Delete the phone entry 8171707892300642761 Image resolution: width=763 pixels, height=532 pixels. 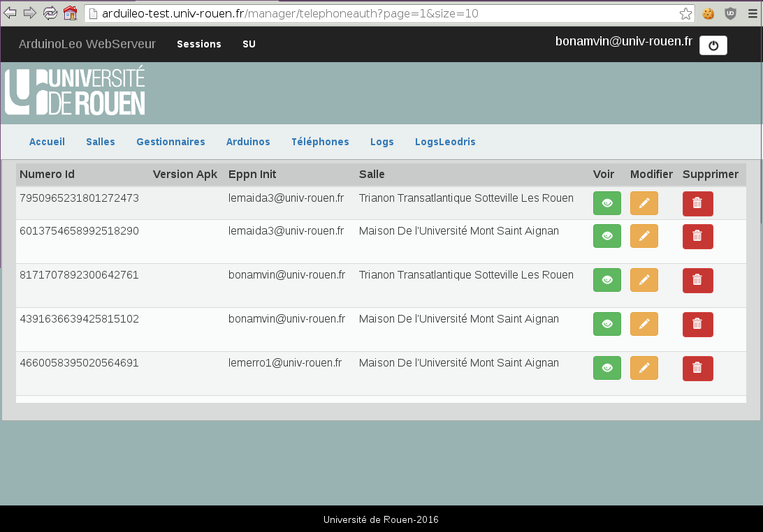point(697,280)
